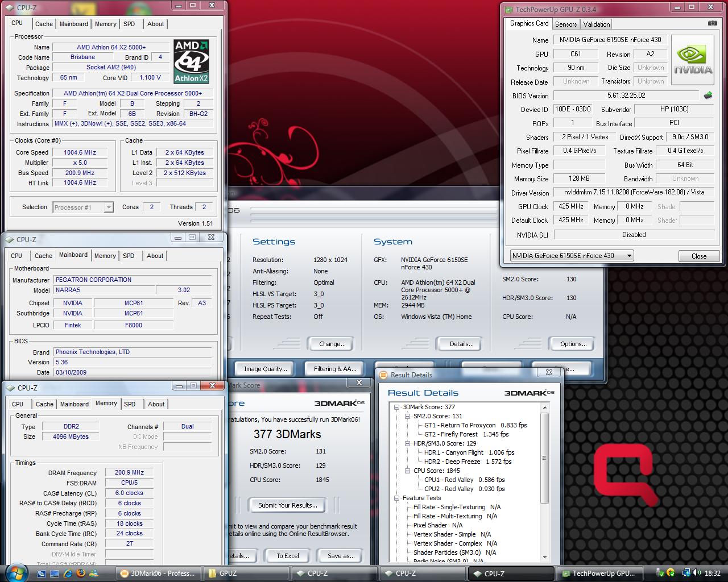Click the AMD Athlon X2 logo in CPU-Z
Screen dimensions: 728x582
[x=192, y=62]
